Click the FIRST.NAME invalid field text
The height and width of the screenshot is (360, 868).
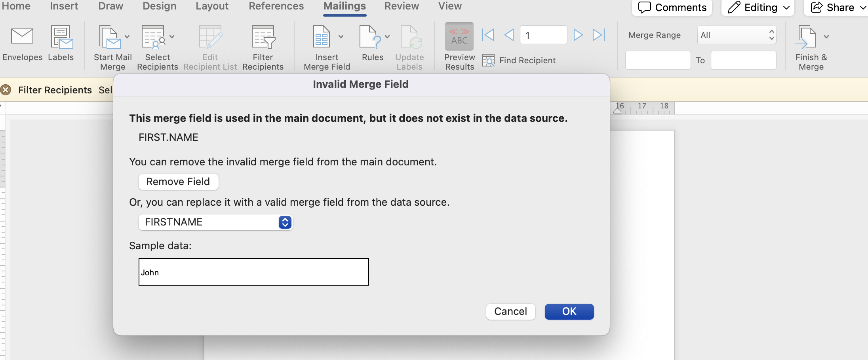point(168,137)
